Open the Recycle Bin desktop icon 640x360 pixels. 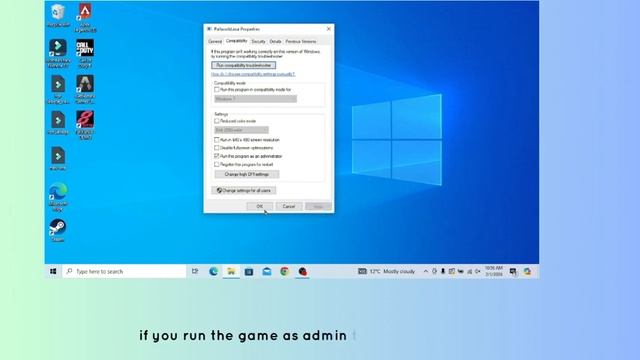point(58,15)
